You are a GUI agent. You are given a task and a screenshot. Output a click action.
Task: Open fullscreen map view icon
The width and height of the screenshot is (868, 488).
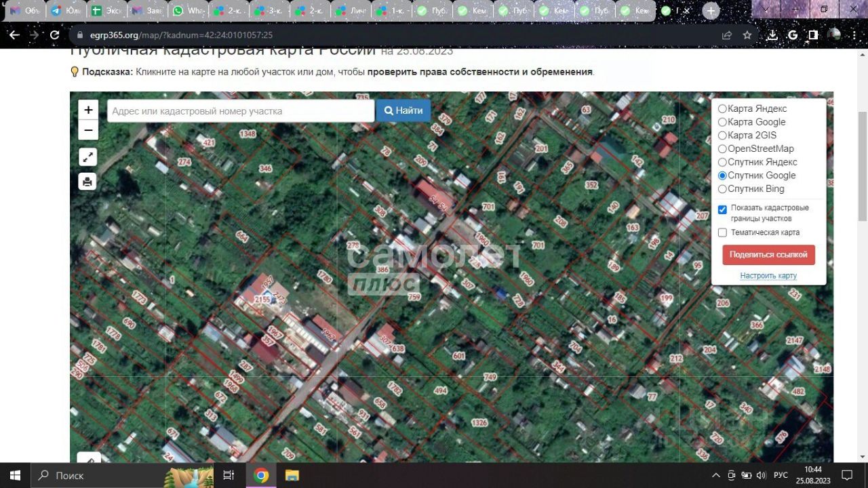[x=87, y=157]
